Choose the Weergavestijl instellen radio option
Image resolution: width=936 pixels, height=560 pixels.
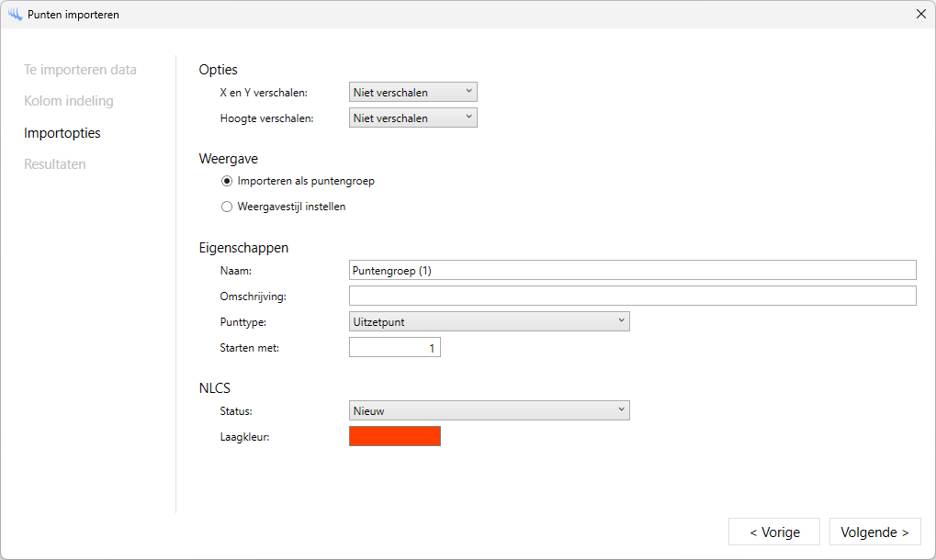coord(227,207)
